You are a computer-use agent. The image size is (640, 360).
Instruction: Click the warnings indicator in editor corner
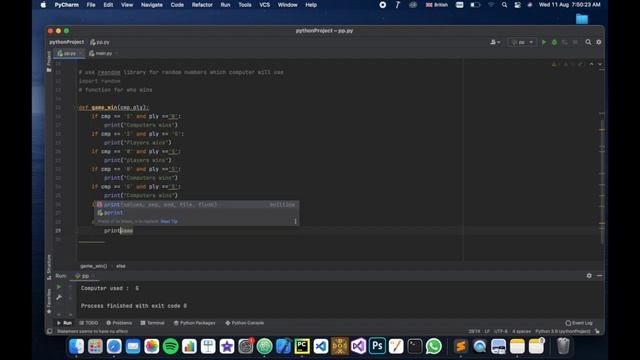(x=567, y=64)
